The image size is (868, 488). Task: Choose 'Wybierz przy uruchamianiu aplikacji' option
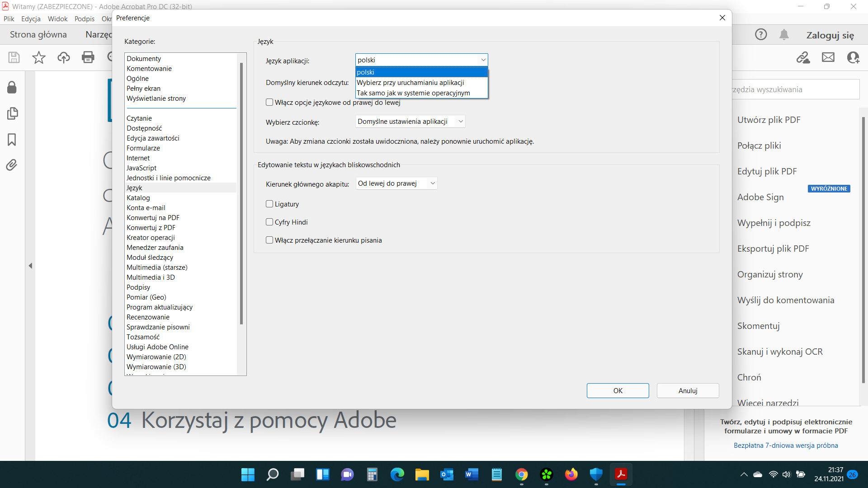421,82
